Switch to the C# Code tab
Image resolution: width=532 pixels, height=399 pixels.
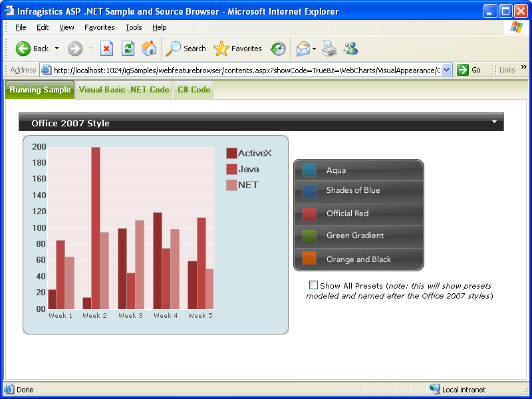(193, 89)
